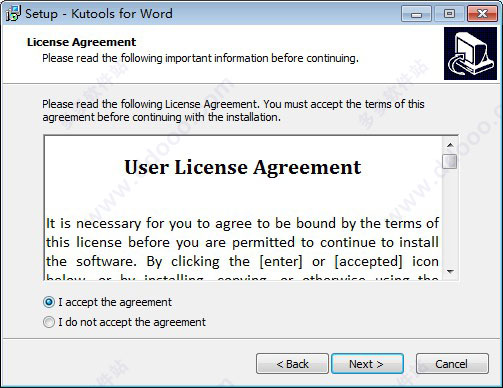
Task: Click the license scrollbar thumb
Action: pos(450,161)
